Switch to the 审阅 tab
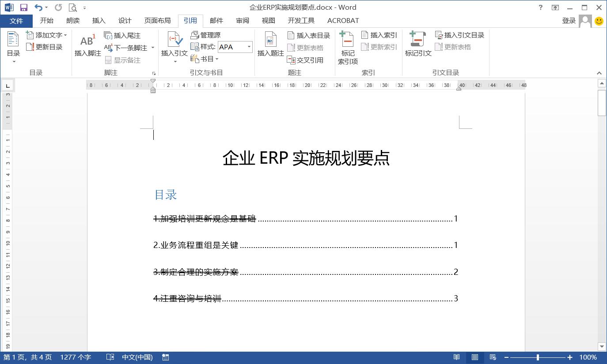 point(243,21)
